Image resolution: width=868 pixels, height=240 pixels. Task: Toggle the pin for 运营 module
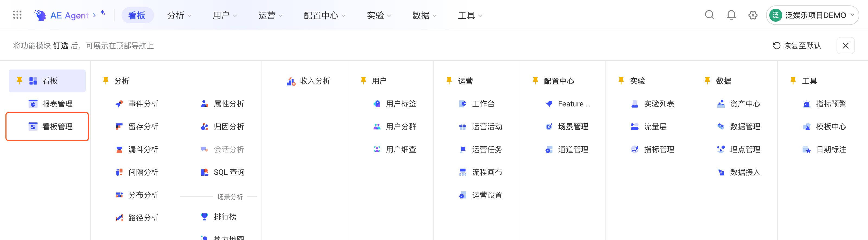(x=449, y=81)
